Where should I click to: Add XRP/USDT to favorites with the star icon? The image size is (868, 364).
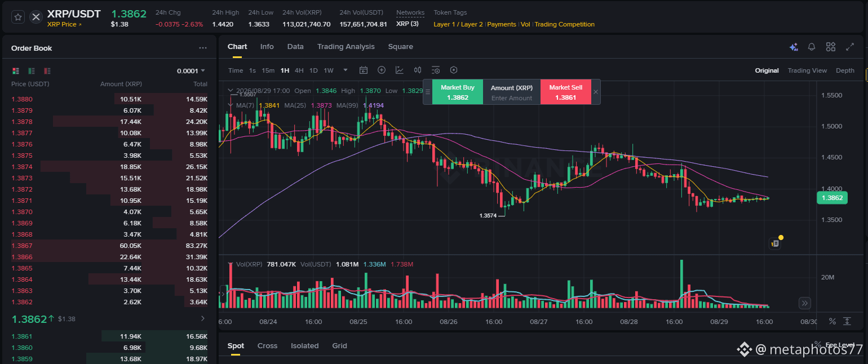tap(19, 17)
